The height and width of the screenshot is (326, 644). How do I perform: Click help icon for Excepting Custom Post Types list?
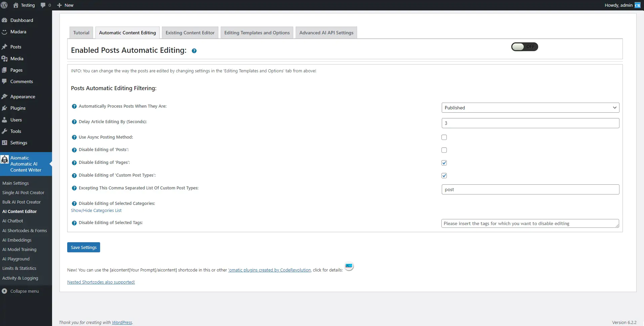[x=74, y=188]
